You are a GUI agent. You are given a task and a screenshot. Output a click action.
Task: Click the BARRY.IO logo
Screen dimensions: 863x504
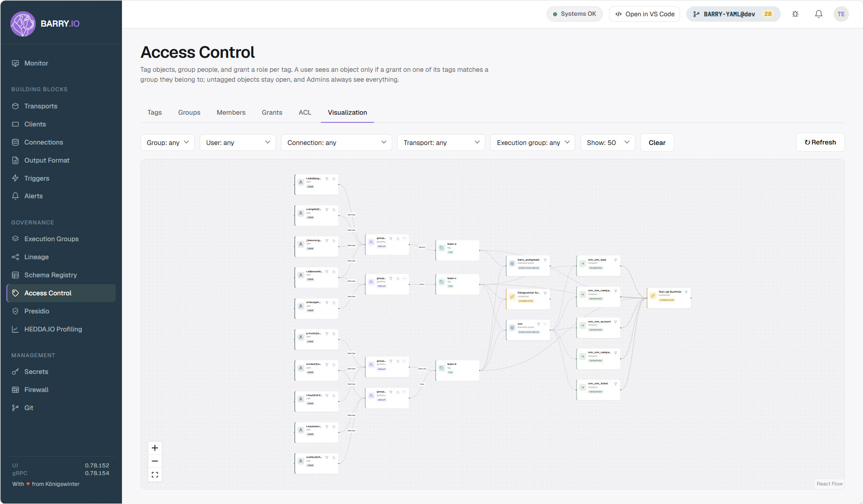pos(45,23)
